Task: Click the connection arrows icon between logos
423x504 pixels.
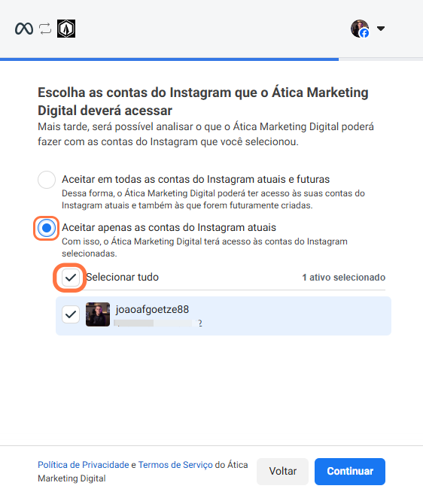Action: click(x=45, y=29)
